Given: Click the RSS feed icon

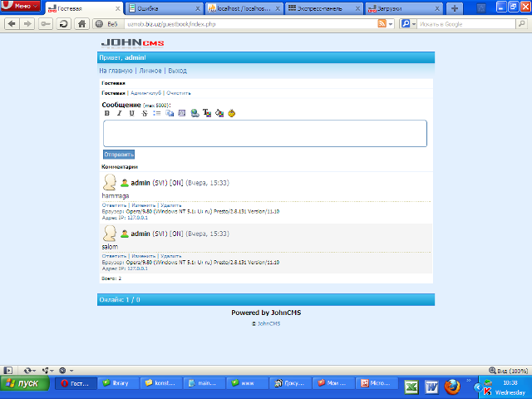Looking at the screenshot, I should [382, 24].
